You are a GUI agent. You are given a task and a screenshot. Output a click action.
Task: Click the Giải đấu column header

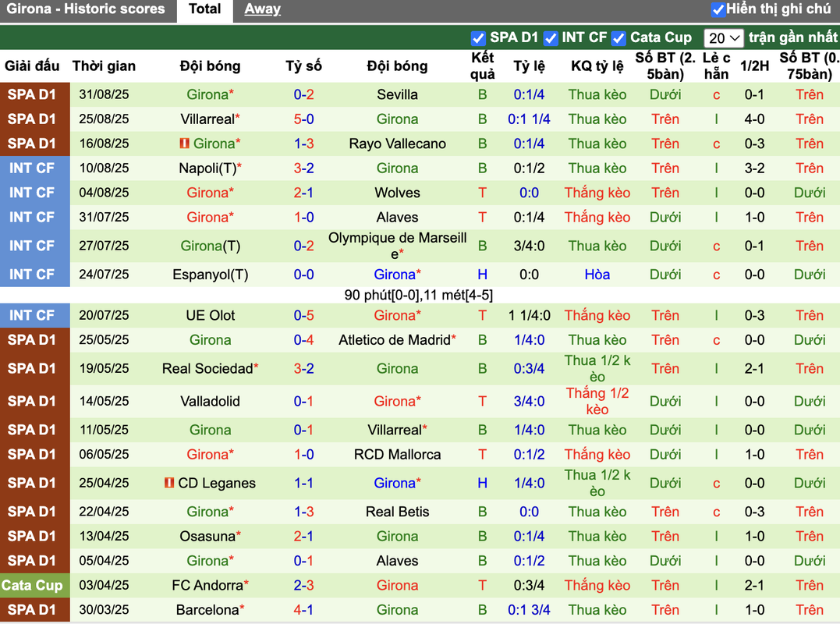click(x=32, y=66)
